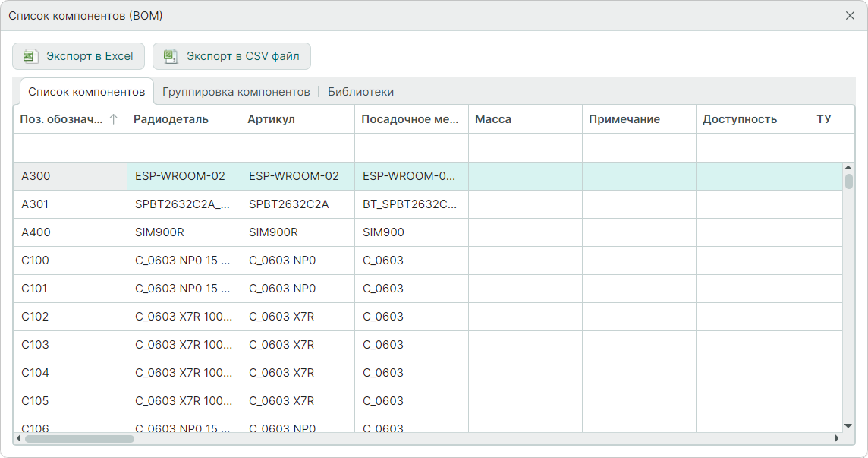The width and height of the screenshot is (868, 458).
Task: Click Посадочное место column header
Action: [411, 119]
